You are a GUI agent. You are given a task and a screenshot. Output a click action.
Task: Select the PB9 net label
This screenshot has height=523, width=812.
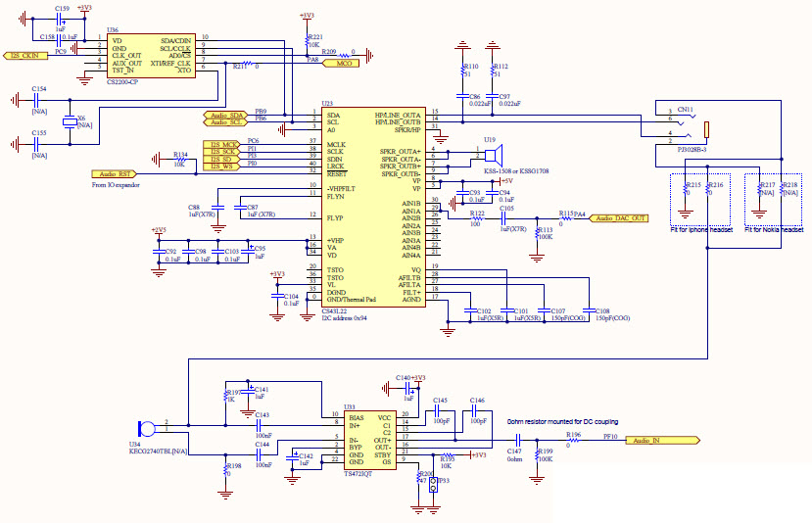(261, 112)
